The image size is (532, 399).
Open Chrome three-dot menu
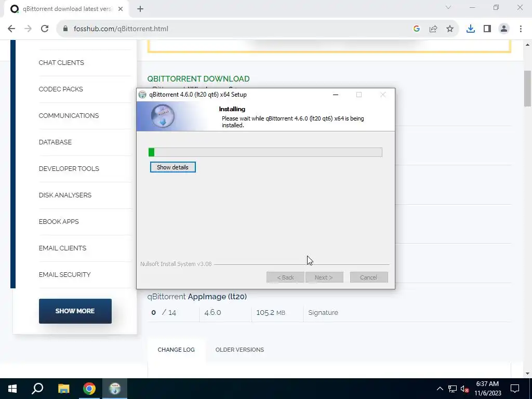[x=521, y=29]
